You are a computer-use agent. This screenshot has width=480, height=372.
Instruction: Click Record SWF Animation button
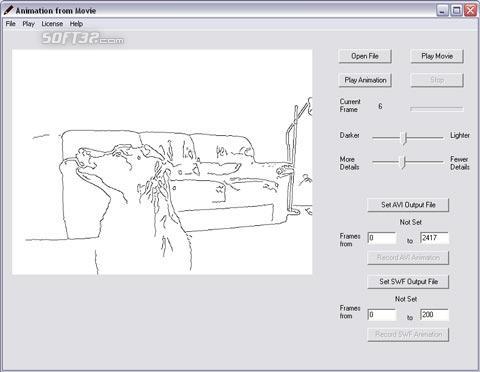(408, 334)
